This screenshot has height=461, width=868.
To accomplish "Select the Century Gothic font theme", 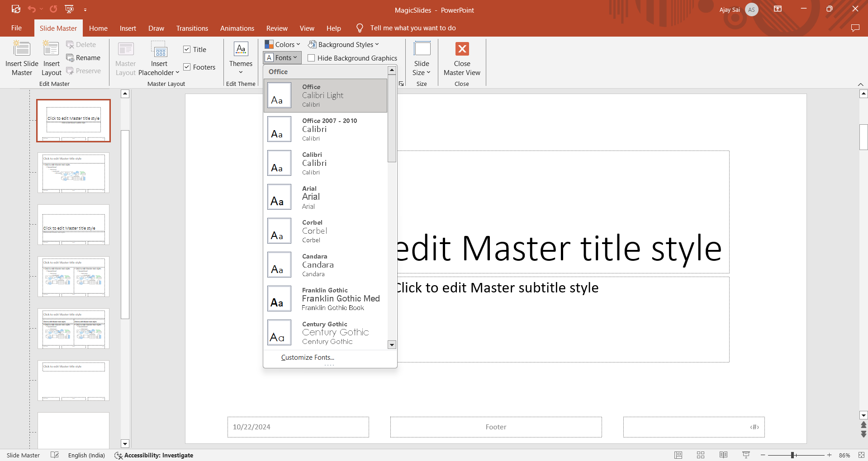I will pyautogui.click(x=325, y=333).
